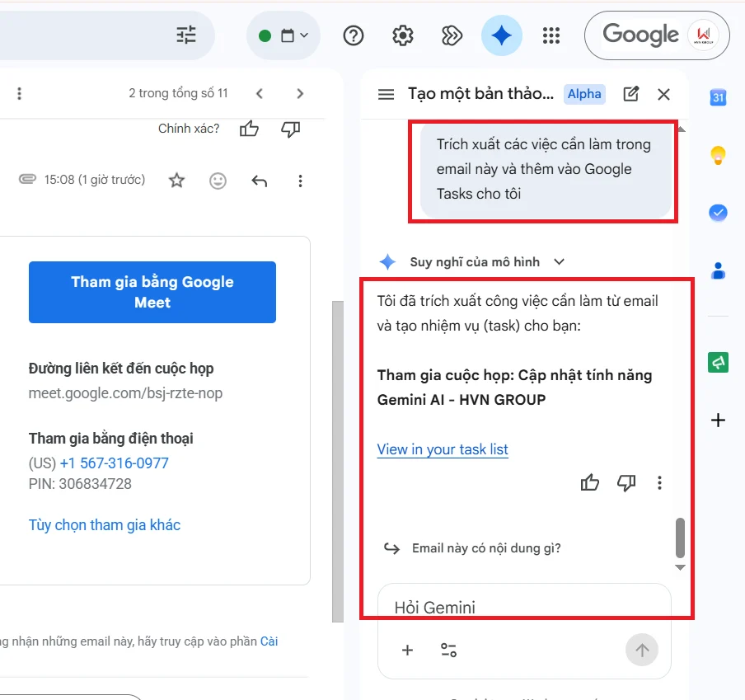Click meet.google.com/bsj-rzte-nop link text
Image resolution: width=745 pixels, height=700 pixels.
(x=125, y=393)
